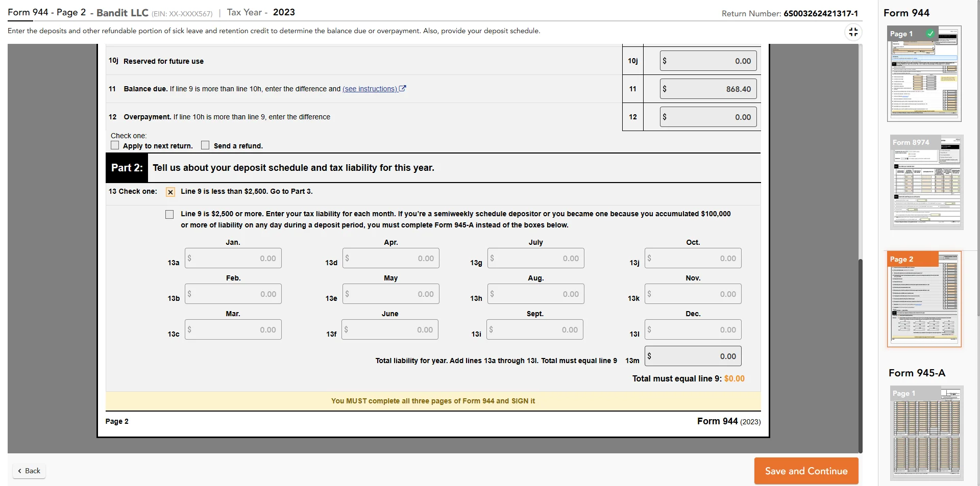The height and width of the screenshot is (486, 980).
Task: Click the line 10j amount field
Action: [x=708, y=61]
